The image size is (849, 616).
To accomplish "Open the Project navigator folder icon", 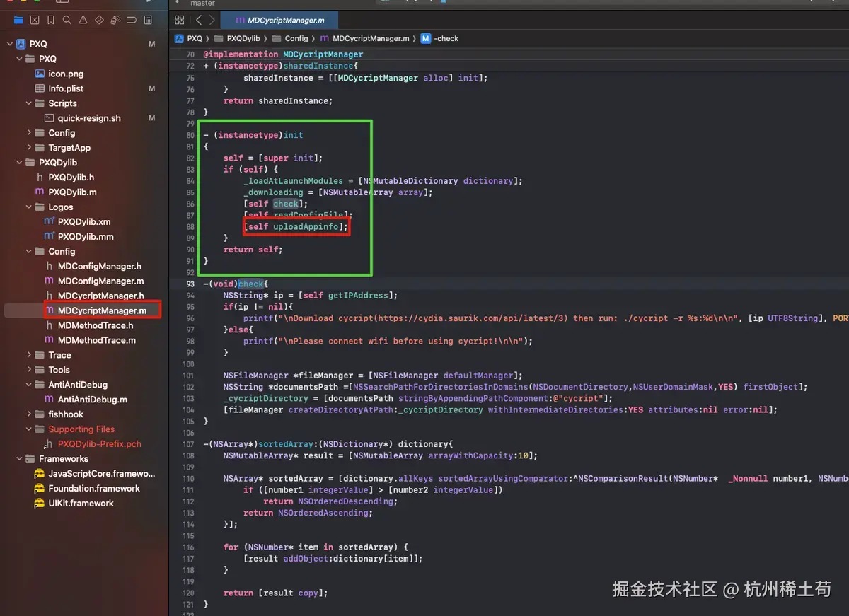I will pos(18,21).
